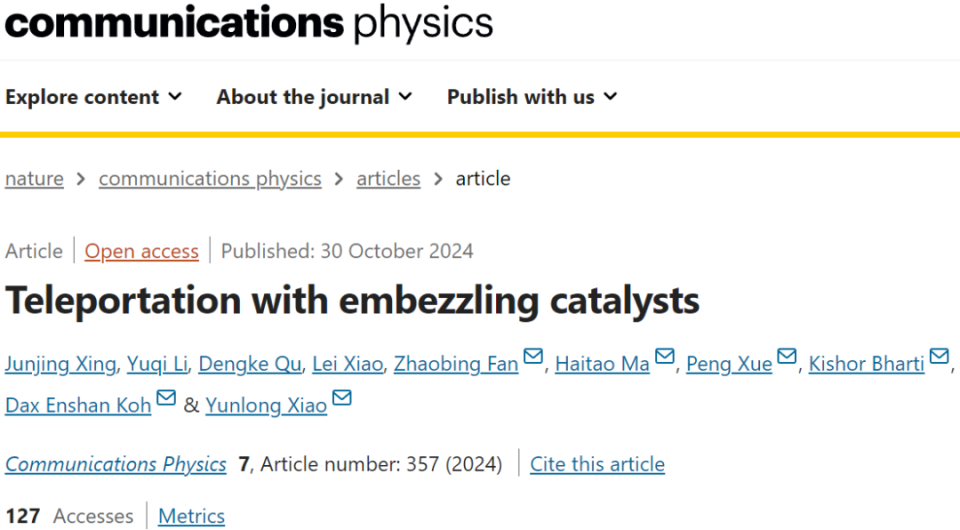
Task: Select author Dengke Qu link
Action: (250, 364)
